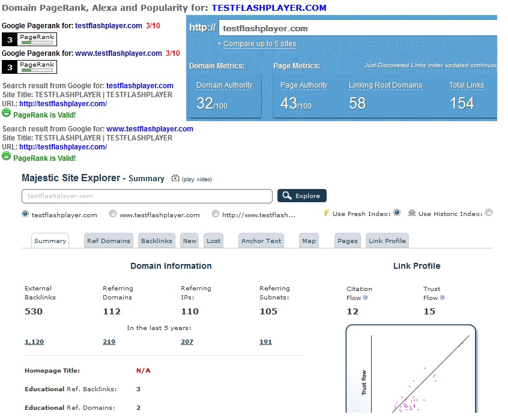Select the www.testflashplayer.com radio option

click(113, 214)
